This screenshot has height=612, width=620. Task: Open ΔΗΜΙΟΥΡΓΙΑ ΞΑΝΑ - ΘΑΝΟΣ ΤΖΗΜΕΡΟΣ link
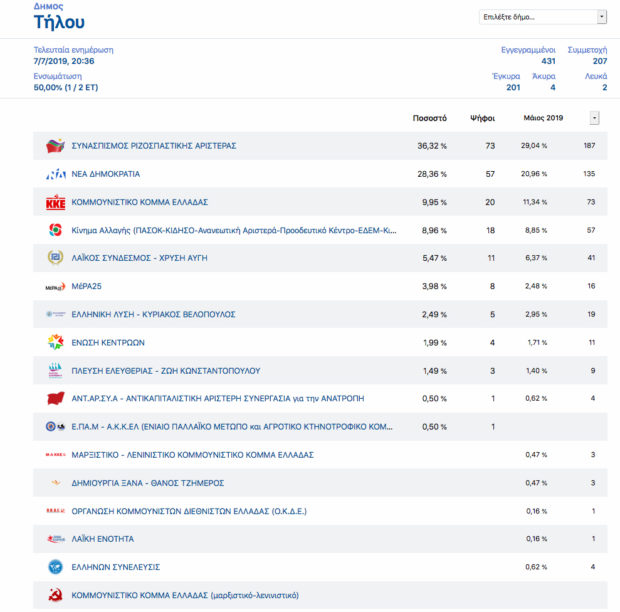[147, 483]
